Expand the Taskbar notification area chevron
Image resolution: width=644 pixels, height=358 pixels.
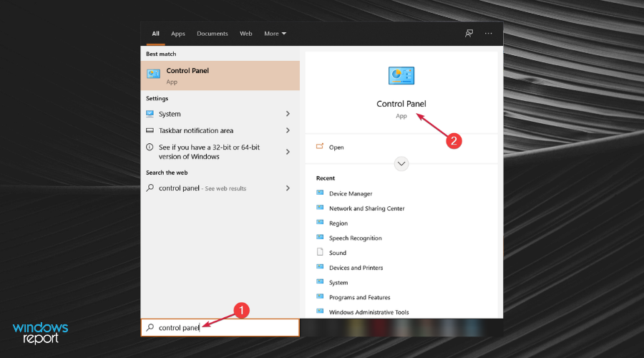click(288, 130)
